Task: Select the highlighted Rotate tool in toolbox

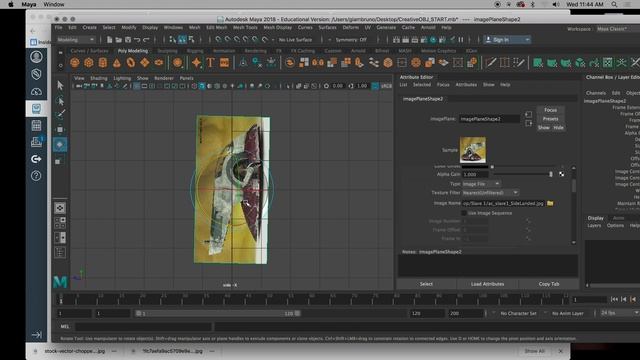Action: (60, 144)
